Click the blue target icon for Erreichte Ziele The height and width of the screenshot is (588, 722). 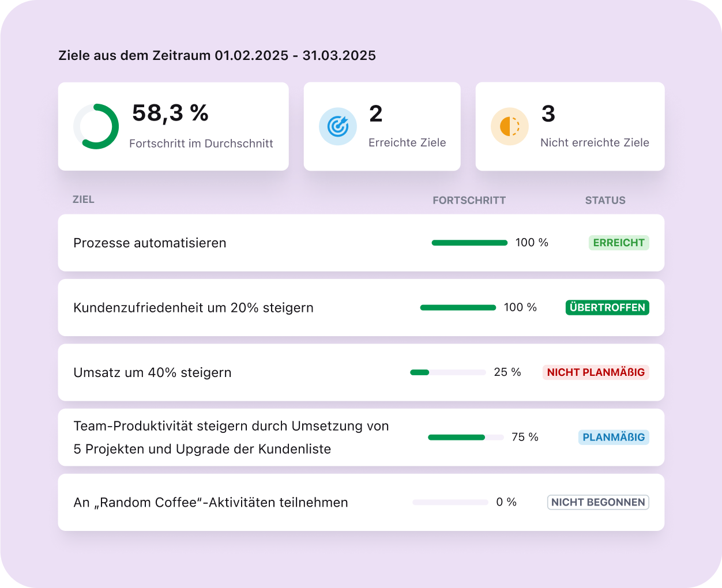(x=338, y=126)
